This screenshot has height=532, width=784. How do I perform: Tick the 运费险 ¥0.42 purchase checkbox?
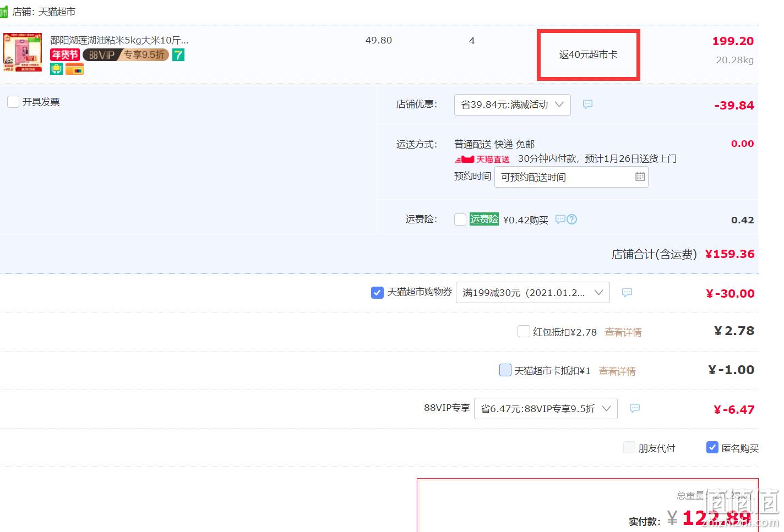460,220
